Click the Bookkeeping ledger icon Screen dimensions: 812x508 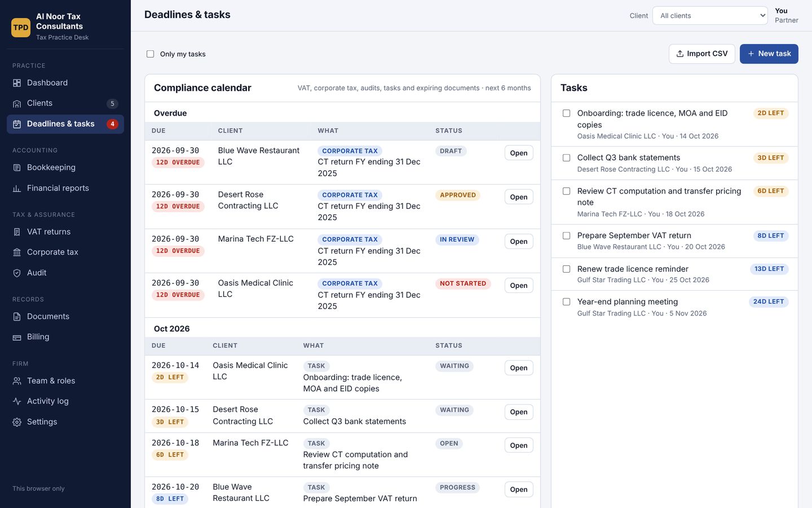pos(17,168)
